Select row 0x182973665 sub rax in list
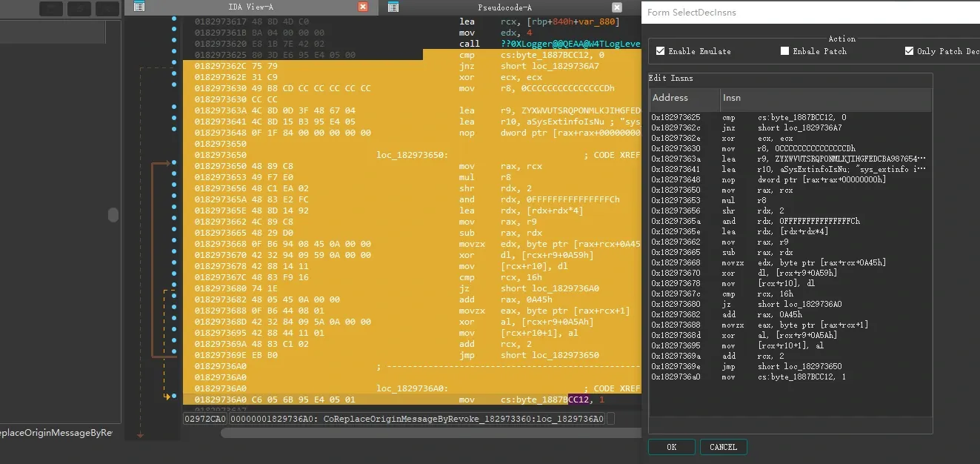Screen dimensions: 980x464 point(790,253)
